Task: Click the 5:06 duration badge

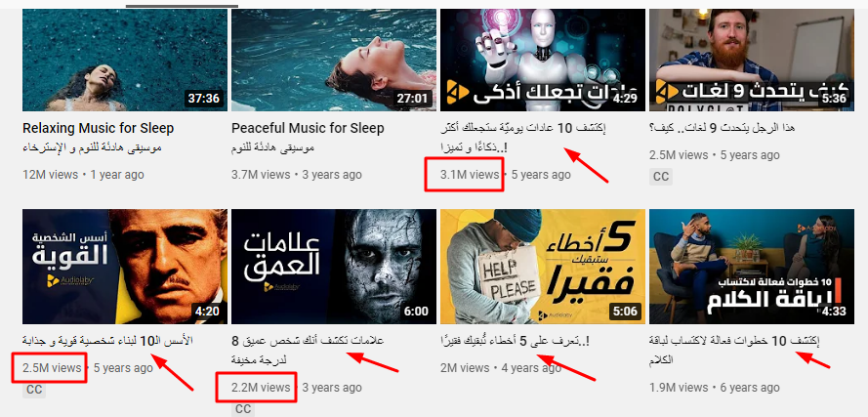Action: pyautogui.click(x=626, y=312)
